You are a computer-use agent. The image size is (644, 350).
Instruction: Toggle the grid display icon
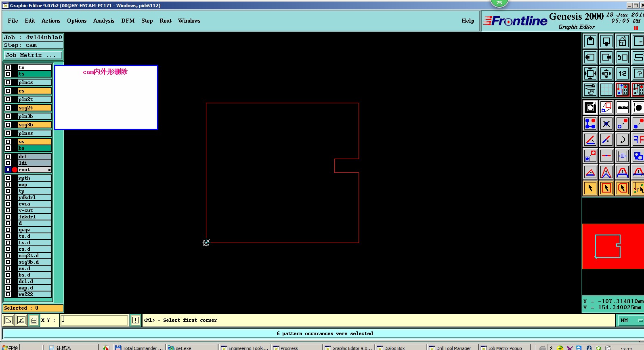pos(606,90)
